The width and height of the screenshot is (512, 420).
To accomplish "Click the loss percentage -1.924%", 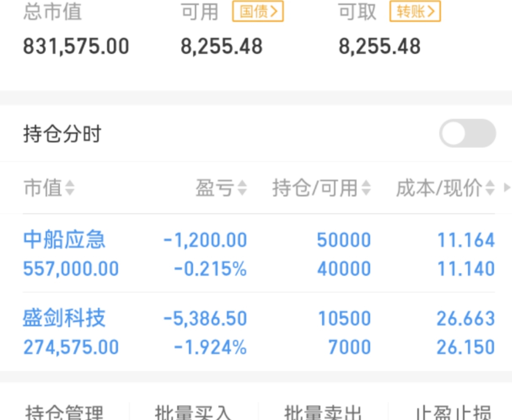I will point(210,347).
